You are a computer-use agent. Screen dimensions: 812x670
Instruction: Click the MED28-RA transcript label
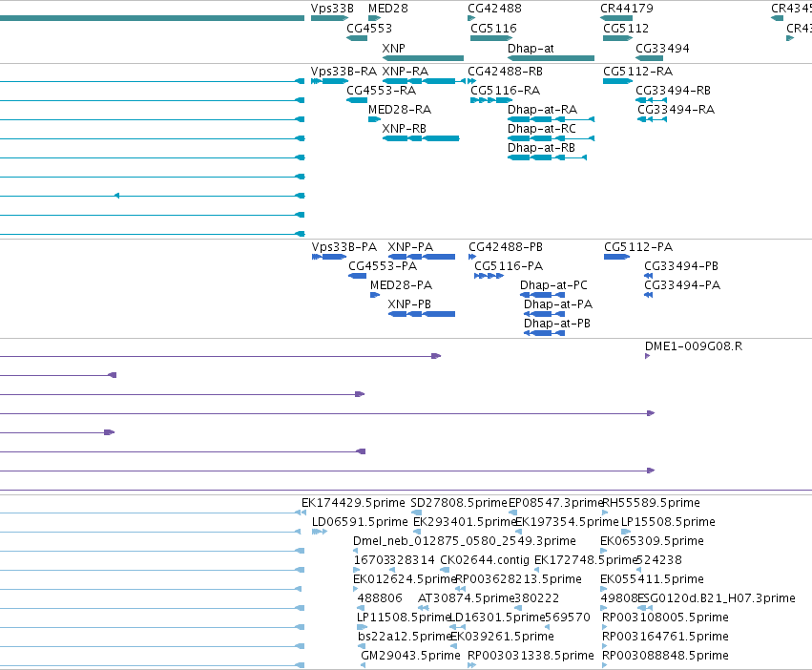(400, 110)
